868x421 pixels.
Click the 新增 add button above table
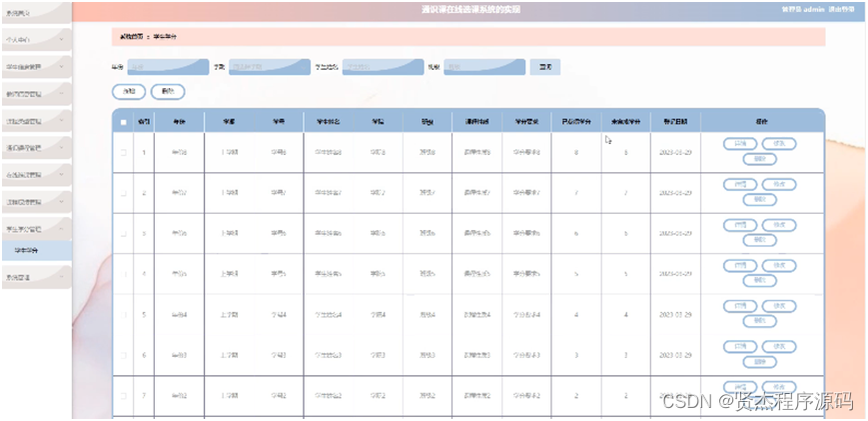(129, 92)
